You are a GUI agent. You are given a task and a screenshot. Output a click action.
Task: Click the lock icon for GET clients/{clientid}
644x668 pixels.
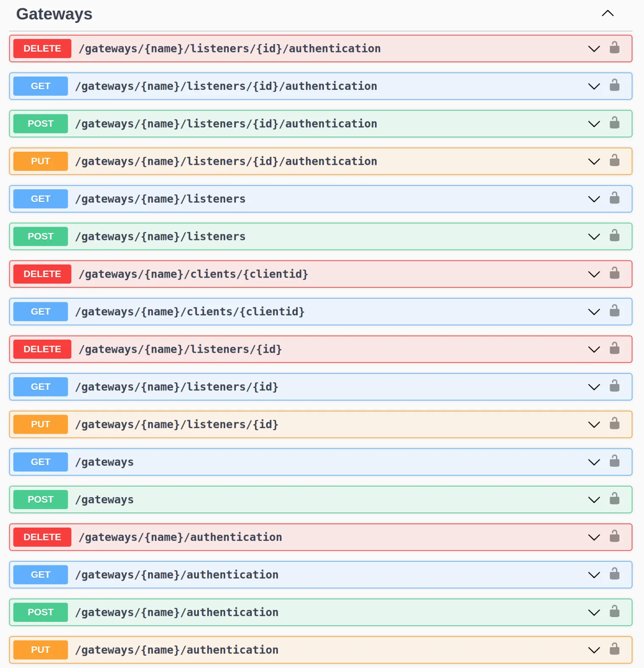pyautogui.click(x=614, y=311)
